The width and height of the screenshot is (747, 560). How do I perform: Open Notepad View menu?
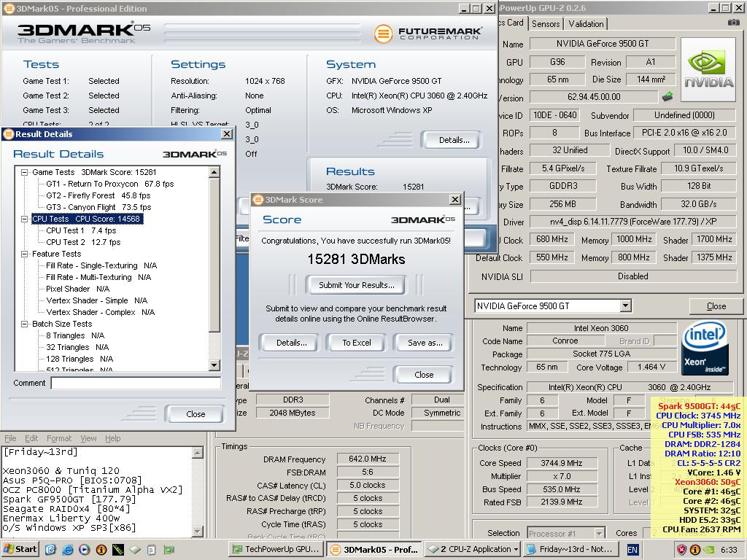88,438
